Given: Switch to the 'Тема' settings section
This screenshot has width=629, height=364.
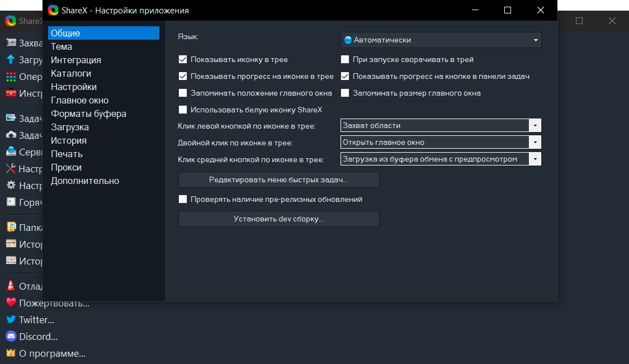Looking at the screenshot, I should pos(103,46).
